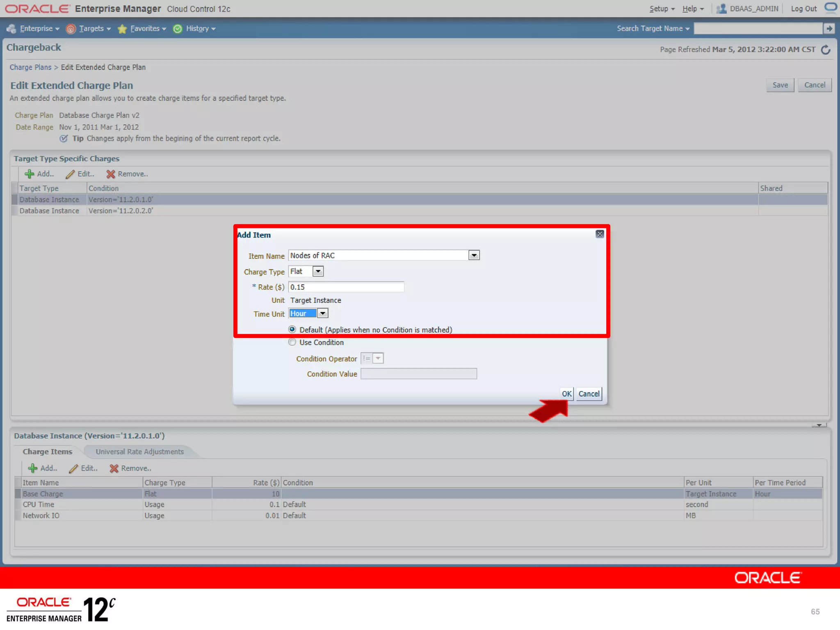Switch to the Universal Rate Adjustments tab
This screenshot has width=840, height=630.
tap(139, 452)
